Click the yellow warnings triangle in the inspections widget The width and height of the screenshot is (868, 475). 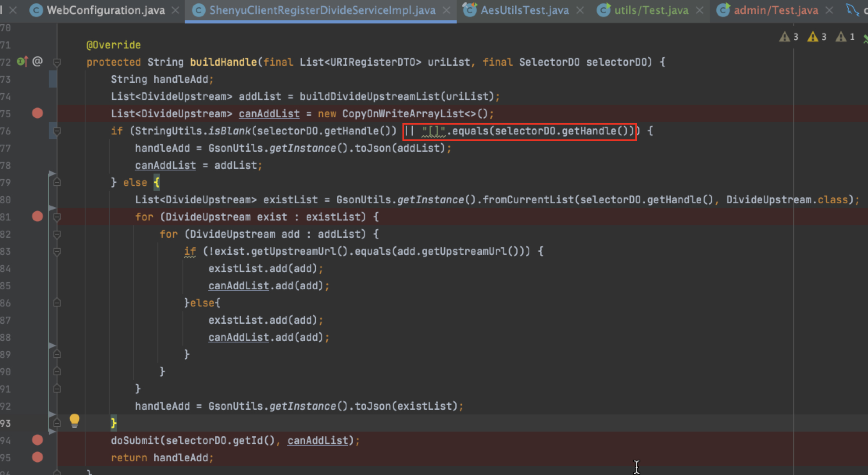pyautogui.click(x=813, y=37)
